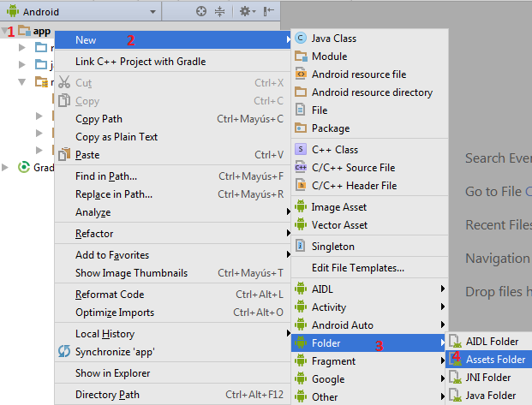The width and height of the screenshot is (532, 405).
Task: Select Android resource file option
Action: tap(358, 74)
